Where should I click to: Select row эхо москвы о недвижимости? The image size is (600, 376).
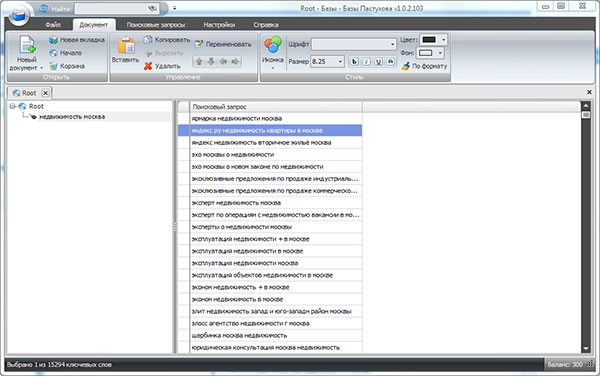click(x=276, y=155)
